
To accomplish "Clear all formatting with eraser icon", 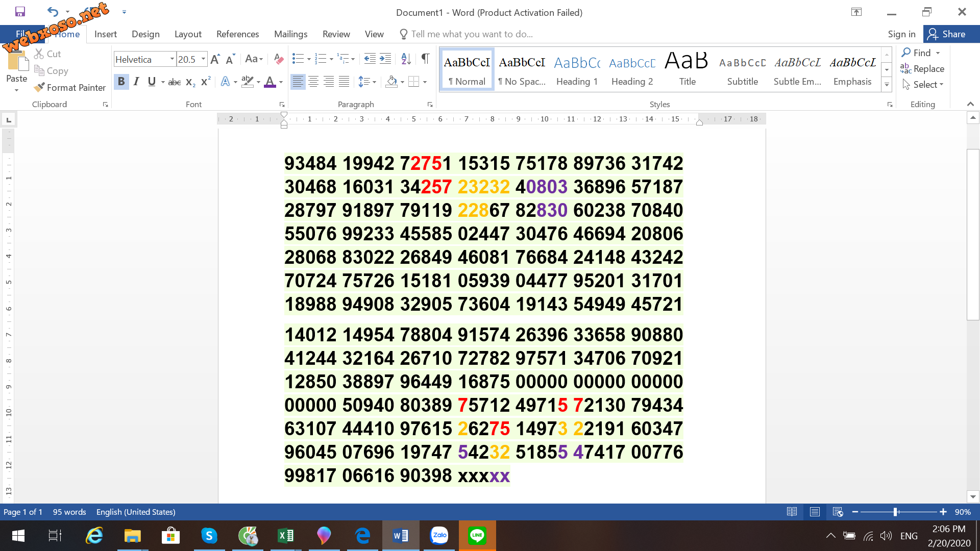I will [x=278, y=59].
